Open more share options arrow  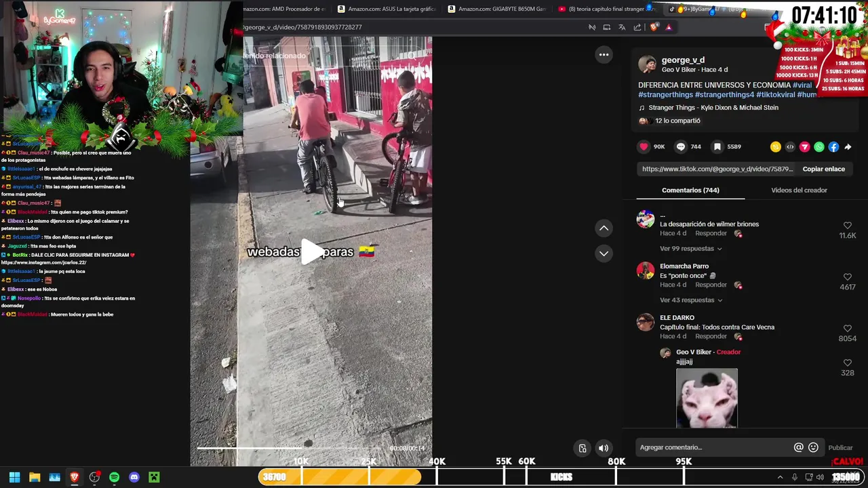(x=848, y=146)
